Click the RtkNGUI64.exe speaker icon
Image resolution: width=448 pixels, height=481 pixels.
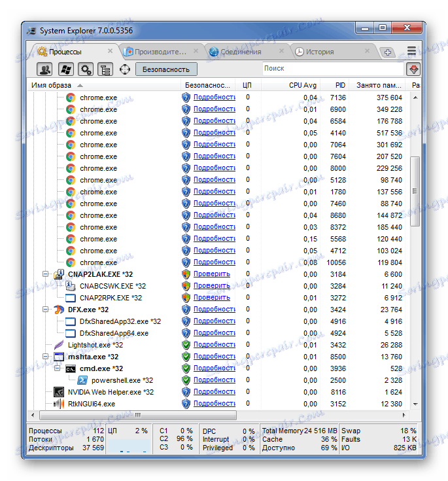point(59,404)
